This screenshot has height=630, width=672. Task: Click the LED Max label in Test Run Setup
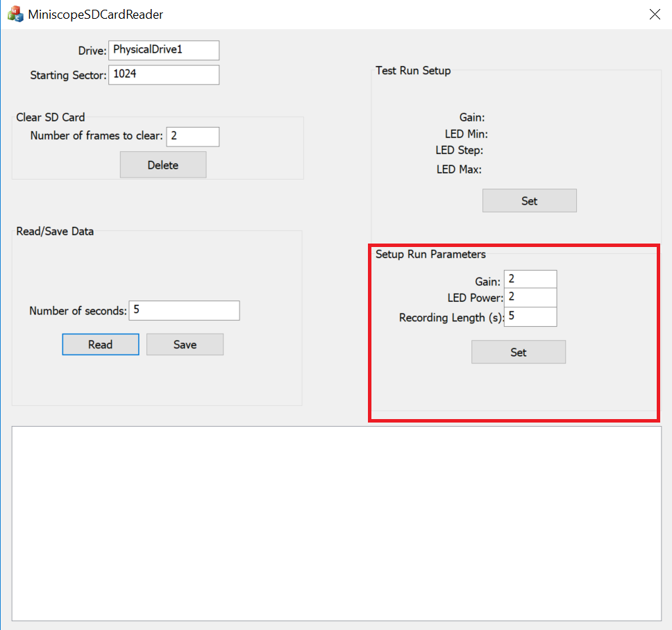(459, 169)
